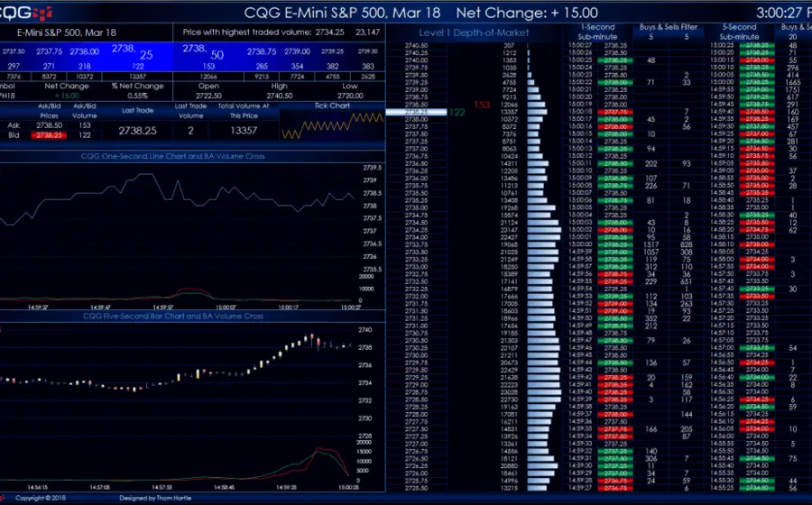Select the highlighted 2738.25 row in Depth-of-Market
This screenshot has height=505, width=812.
(416, 112)
